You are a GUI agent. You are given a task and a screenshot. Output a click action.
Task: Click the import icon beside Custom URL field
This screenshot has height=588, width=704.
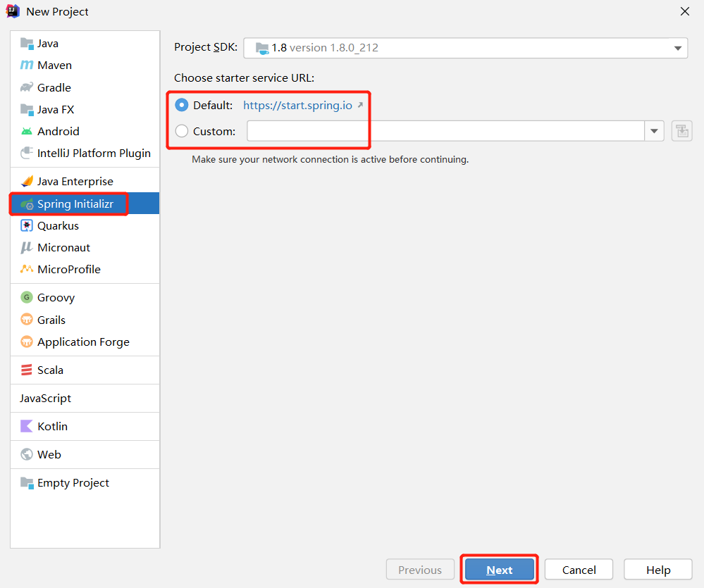coord(682,132)
